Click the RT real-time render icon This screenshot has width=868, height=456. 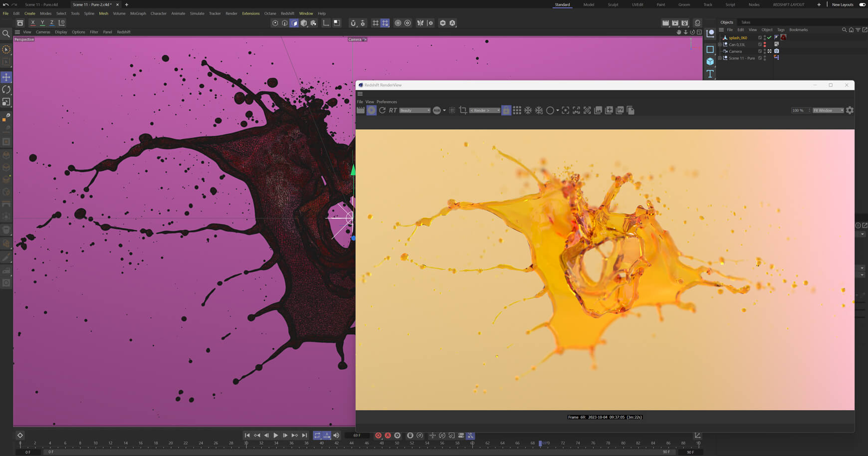click(393, 110)
